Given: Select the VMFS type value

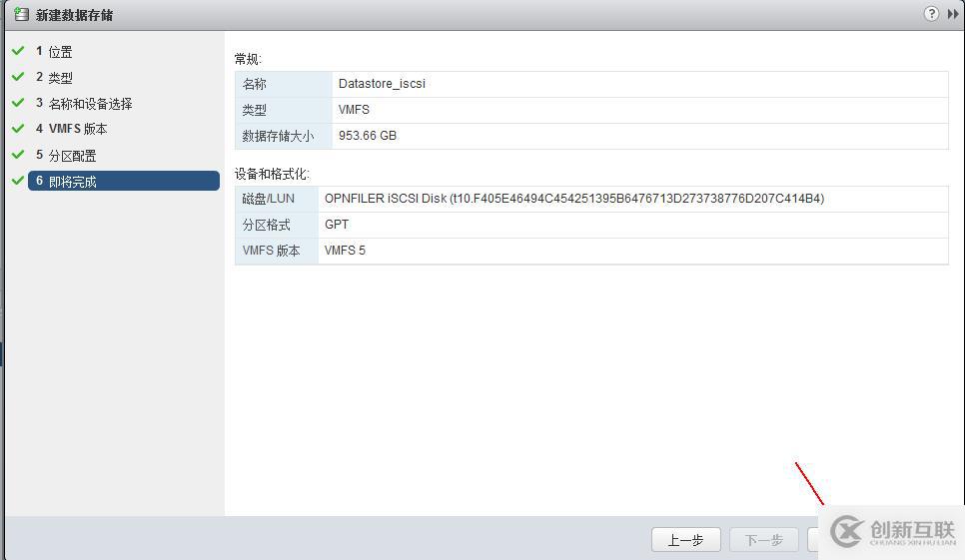Looking at the screenshot, I should (354, 110).
